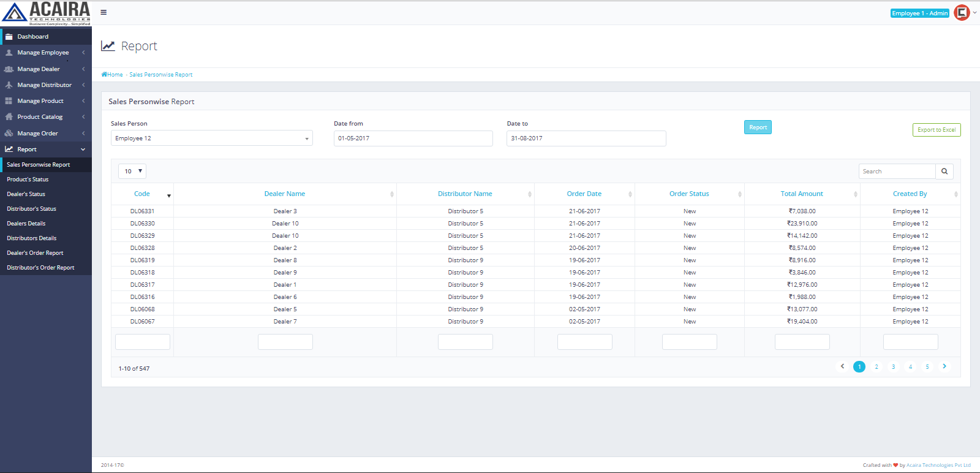Image resolution: width=980 pixels, height=473 pixels.
Task: Sort table by Code column arrow
Action: (x=169, y=195)
